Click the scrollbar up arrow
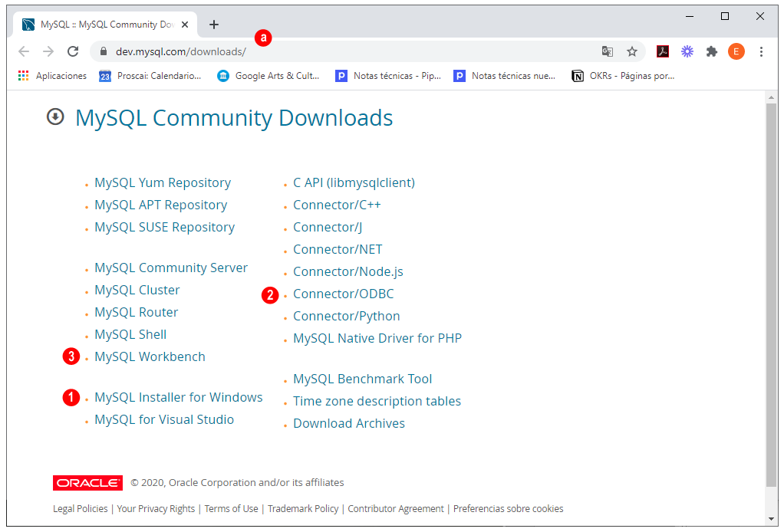This screenshot has width=784, height=532. pyautogui.click(x=772, y=97)
